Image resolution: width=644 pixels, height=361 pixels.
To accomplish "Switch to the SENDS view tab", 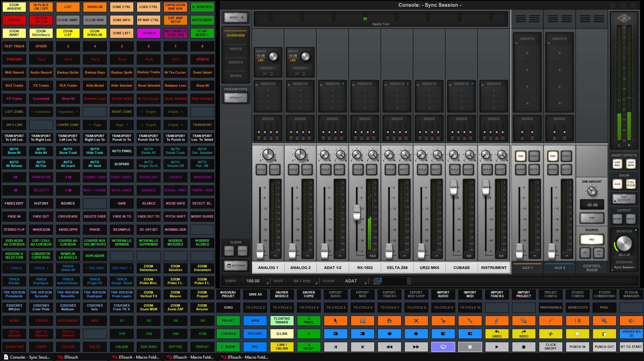I will (x=236, y=76).
